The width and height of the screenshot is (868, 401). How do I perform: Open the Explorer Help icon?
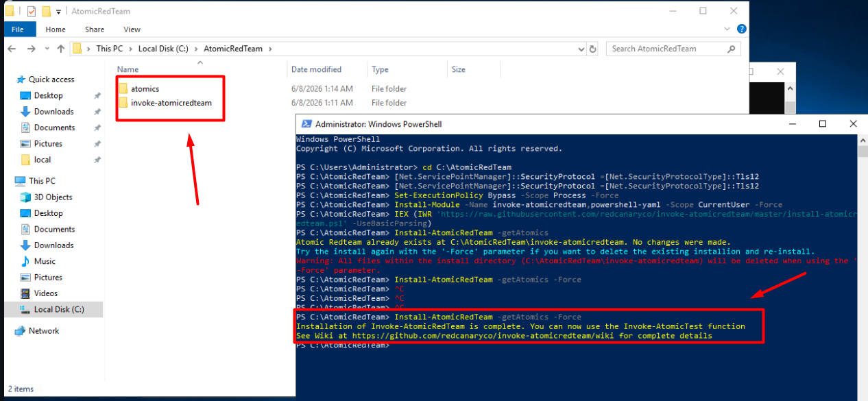742,29
